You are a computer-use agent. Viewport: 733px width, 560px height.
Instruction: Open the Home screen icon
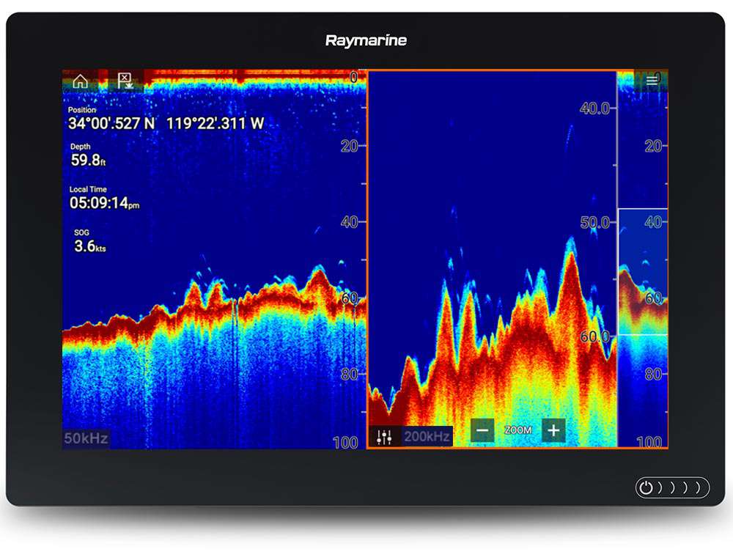(81, 81)
